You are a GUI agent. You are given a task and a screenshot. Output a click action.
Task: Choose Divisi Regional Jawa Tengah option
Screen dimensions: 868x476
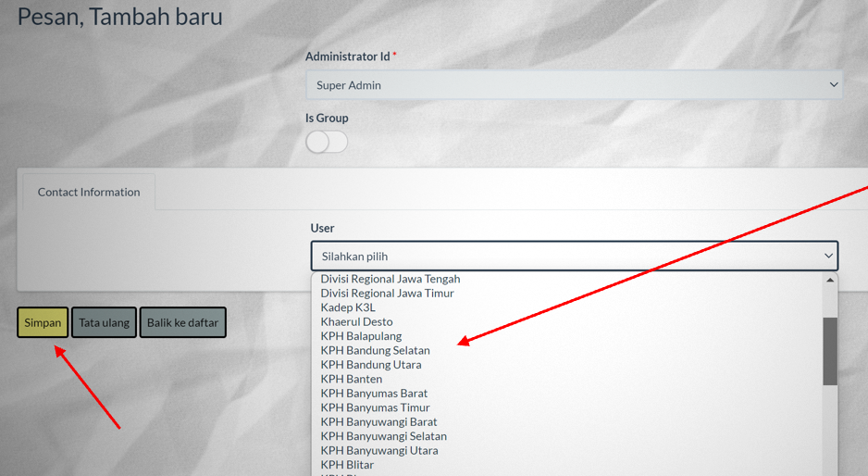[390, 279]
